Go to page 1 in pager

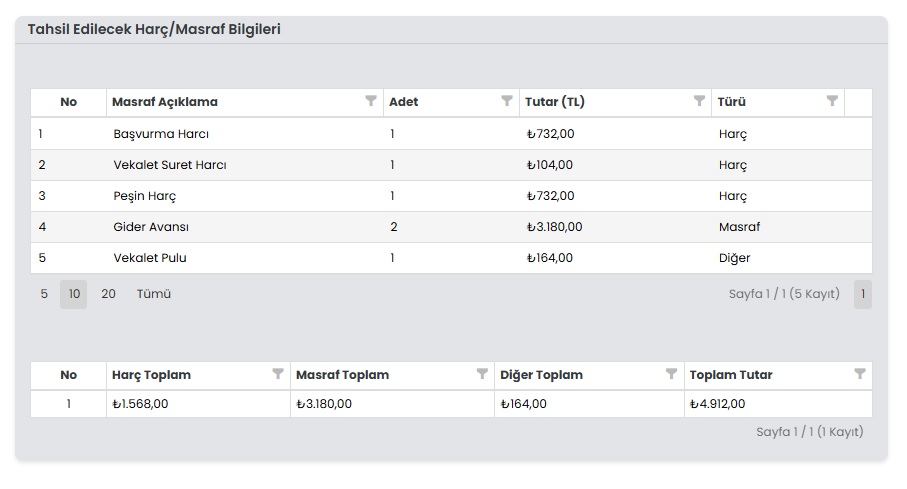tap(863, 294)
